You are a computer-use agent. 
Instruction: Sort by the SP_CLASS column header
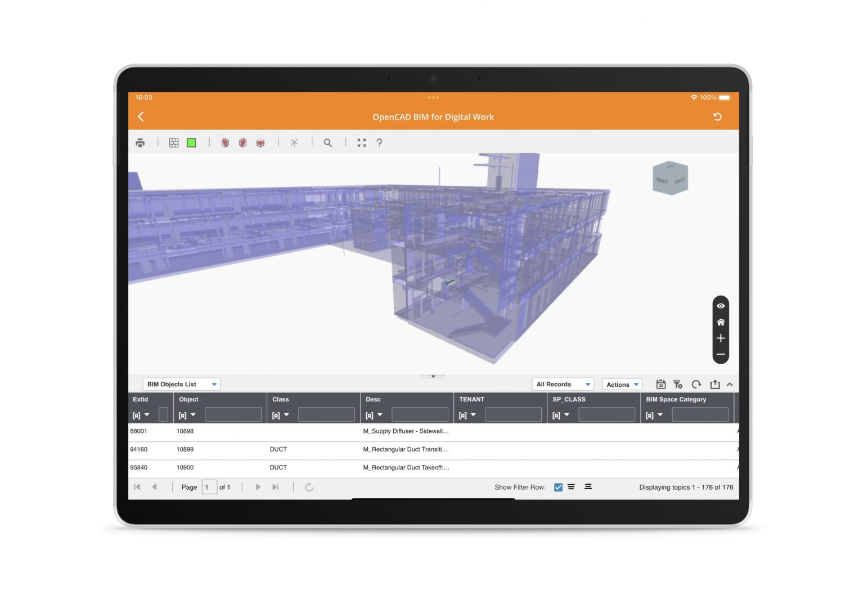click(569, 400)
